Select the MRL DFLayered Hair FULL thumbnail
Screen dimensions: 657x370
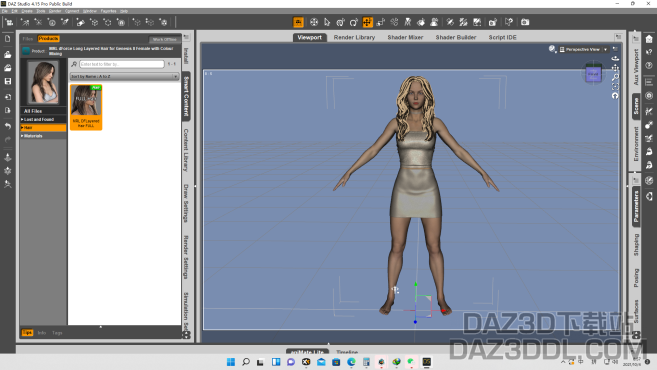[86, 107]
